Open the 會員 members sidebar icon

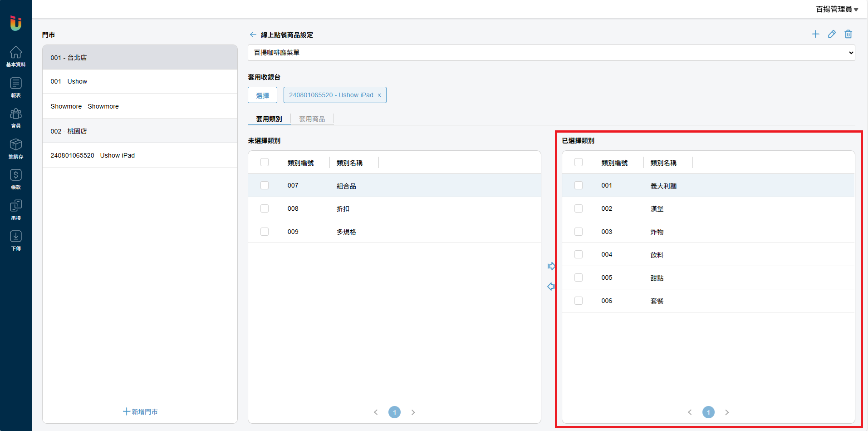16,118
